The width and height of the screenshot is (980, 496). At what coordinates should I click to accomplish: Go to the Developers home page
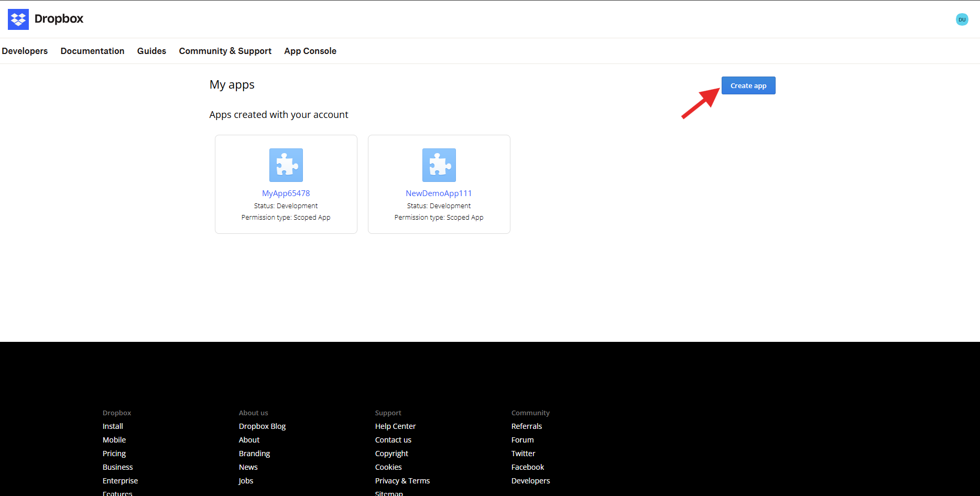tap(25, 51)
